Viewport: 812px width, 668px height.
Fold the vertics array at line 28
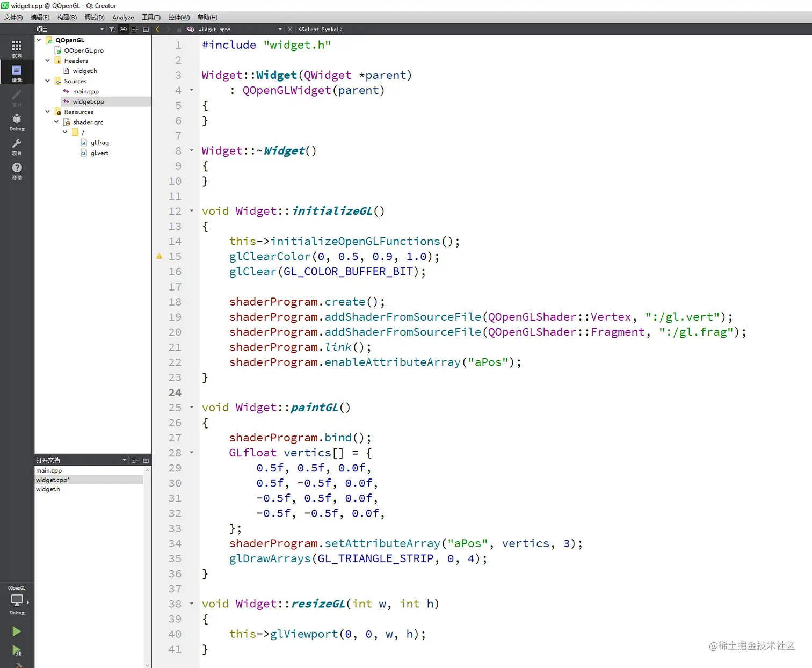click(x=192, y=453)
